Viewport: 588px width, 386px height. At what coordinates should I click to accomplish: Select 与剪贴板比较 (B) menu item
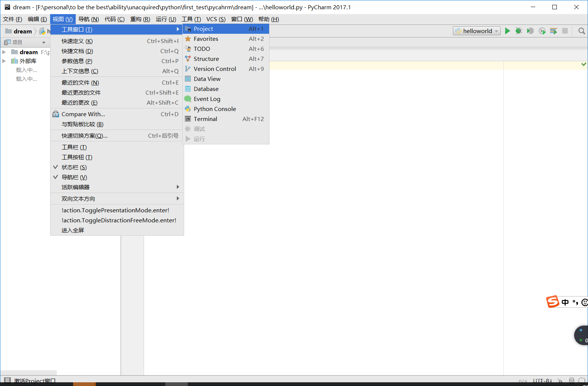117,124
